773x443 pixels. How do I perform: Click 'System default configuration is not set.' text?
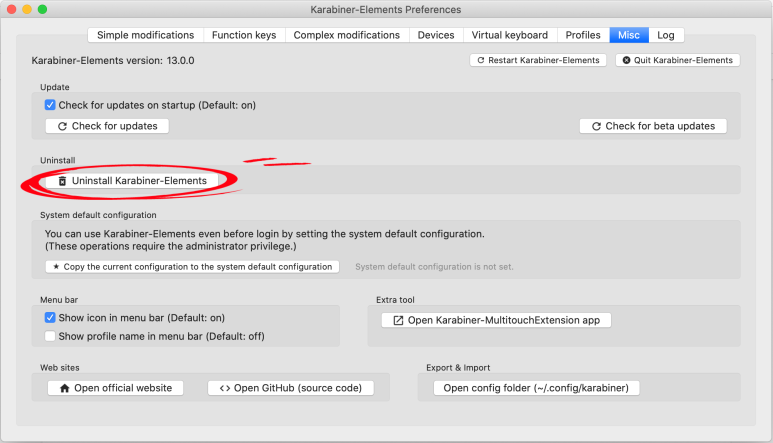(x=434, y=267)
